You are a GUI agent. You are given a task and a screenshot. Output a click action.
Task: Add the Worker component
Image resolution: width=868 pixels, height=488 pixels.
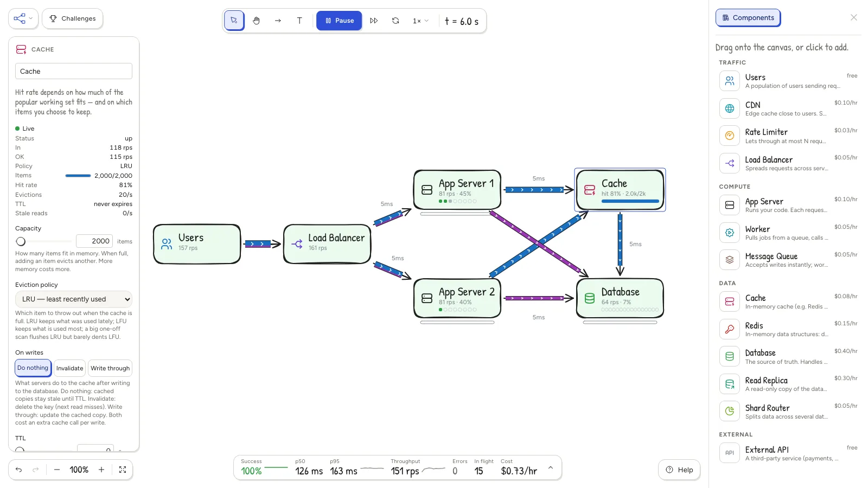point(788,233)
